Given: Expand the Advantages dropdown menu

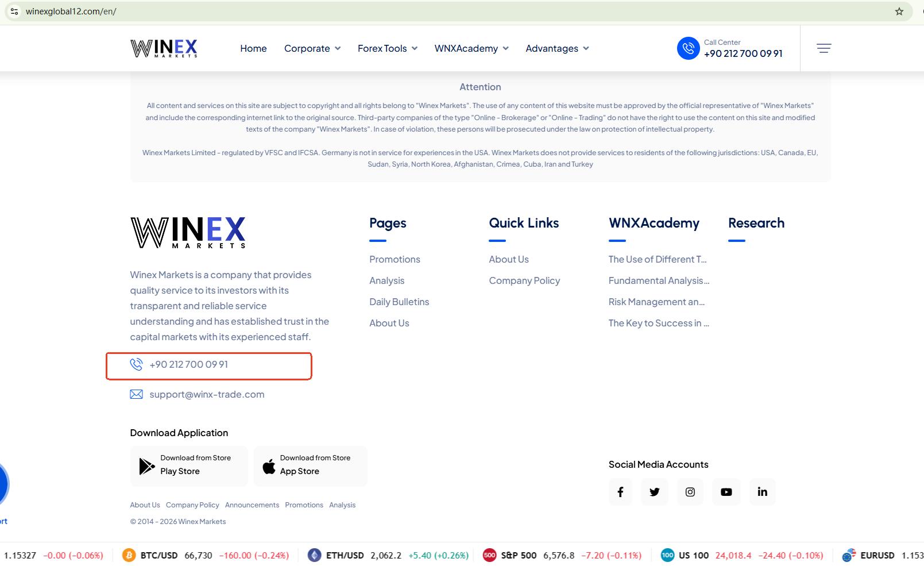Looking at the screenshot, I should coord(557,48).
